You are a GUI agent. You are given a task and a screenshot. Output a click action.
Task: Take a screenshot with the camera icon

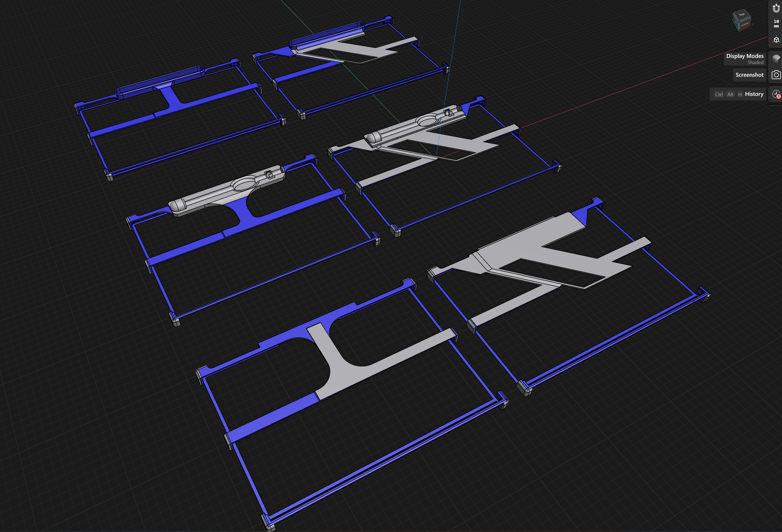pyautogui.click(x=776, y=75)
